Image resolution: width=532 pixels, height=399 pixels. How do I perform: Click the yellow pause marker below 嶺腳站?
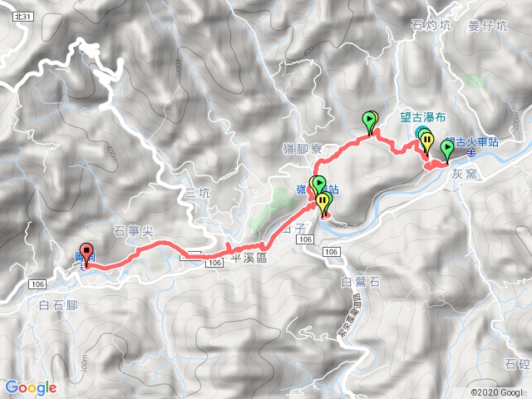tap(322, 204)
